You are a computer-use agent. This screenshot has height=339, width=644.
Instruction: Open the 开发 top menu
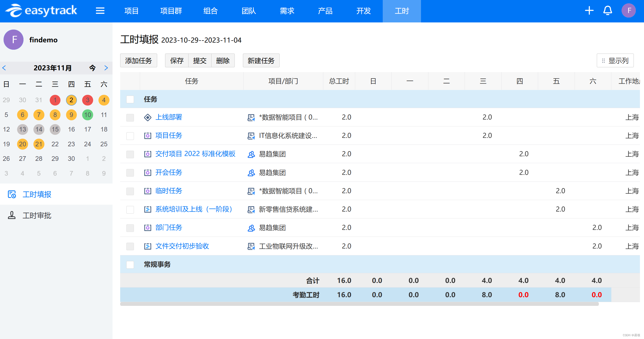[x=364, y=11]
